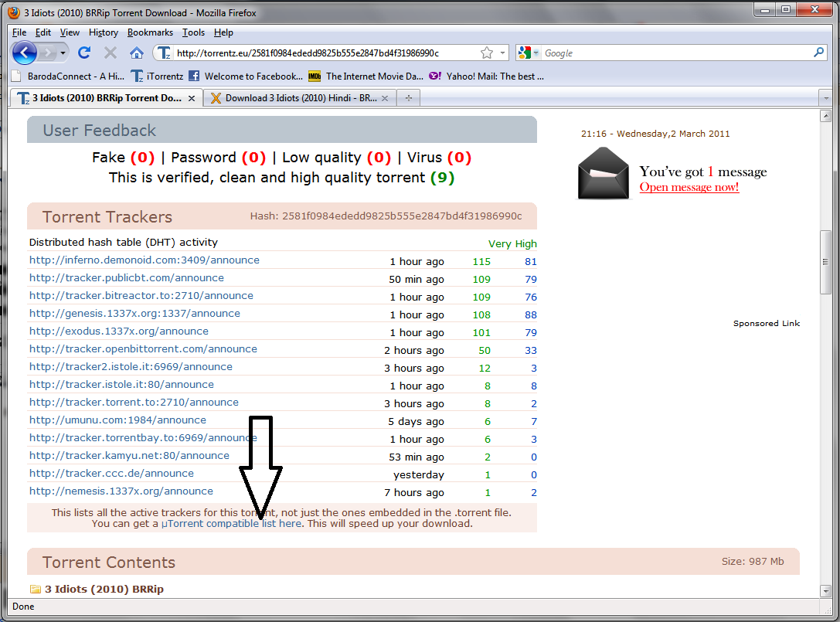This screenshot has height=622, width=840.
Task: Open the Yahoo! Mail bookmark
Action: click(x=486, y=76)
